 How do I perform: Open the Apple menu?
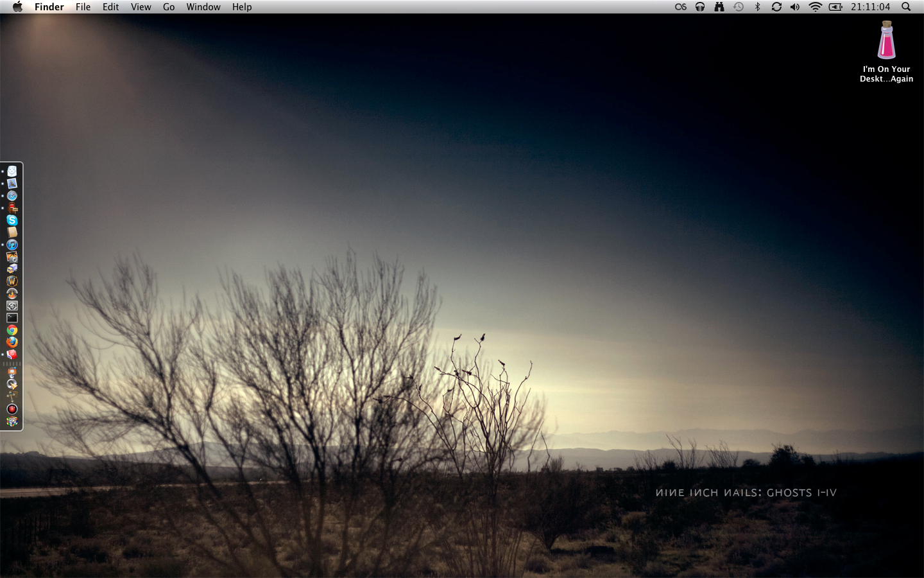coord(17,7)
